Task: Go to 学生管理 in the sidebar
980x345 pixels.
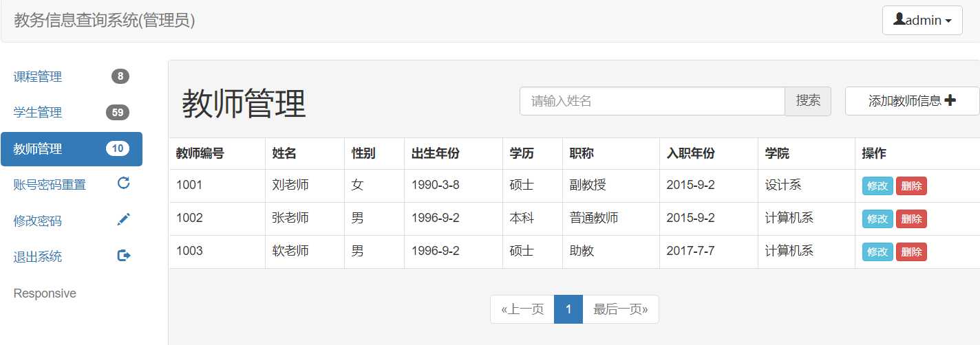Action: click(72, 112)
